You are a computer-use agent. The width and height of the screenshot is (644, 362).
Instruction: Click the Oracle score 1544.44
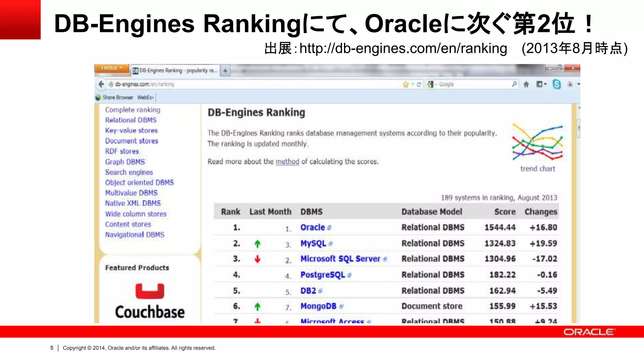point(500,227)
